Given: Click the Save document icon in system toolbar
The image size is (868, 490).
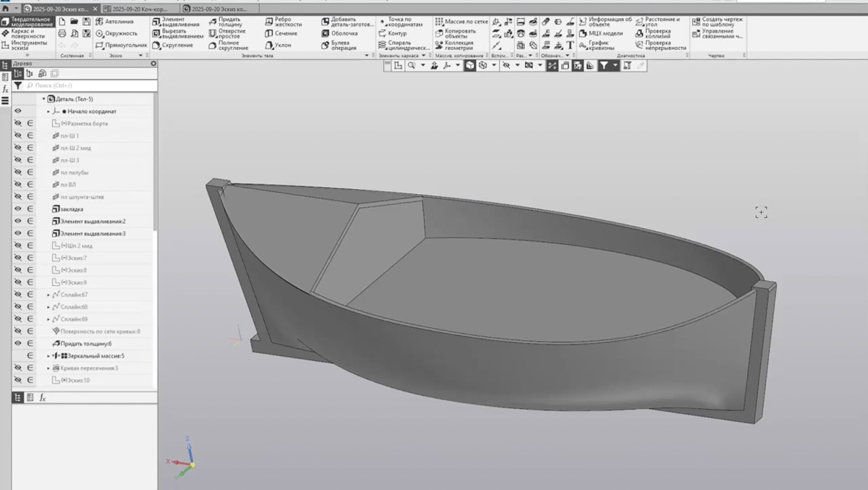Looking at the screenshot, I should (87, 22).
